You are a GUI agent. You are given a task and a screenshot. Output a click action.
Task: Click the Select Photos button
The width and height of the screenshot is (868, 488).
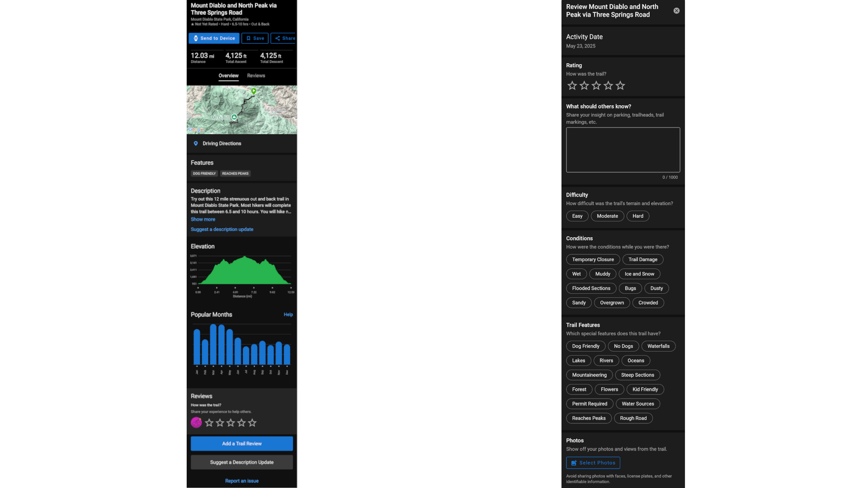593,463
